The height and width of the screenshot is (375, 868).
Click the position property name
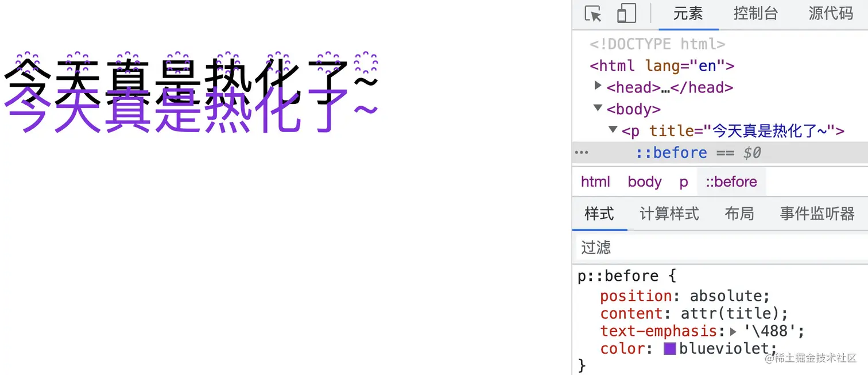coord(636,296)
